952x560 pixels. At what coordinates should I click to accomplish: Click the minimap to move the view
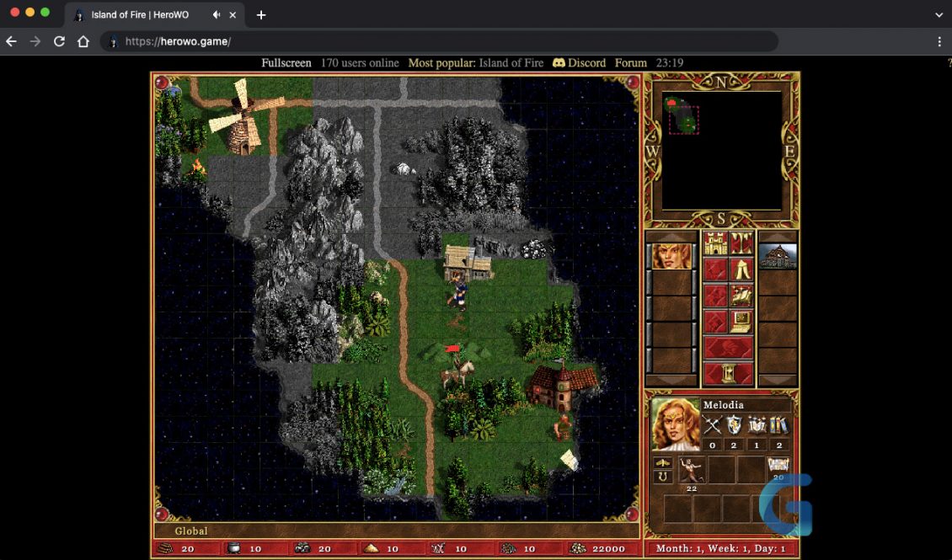[x=721, y=151]
